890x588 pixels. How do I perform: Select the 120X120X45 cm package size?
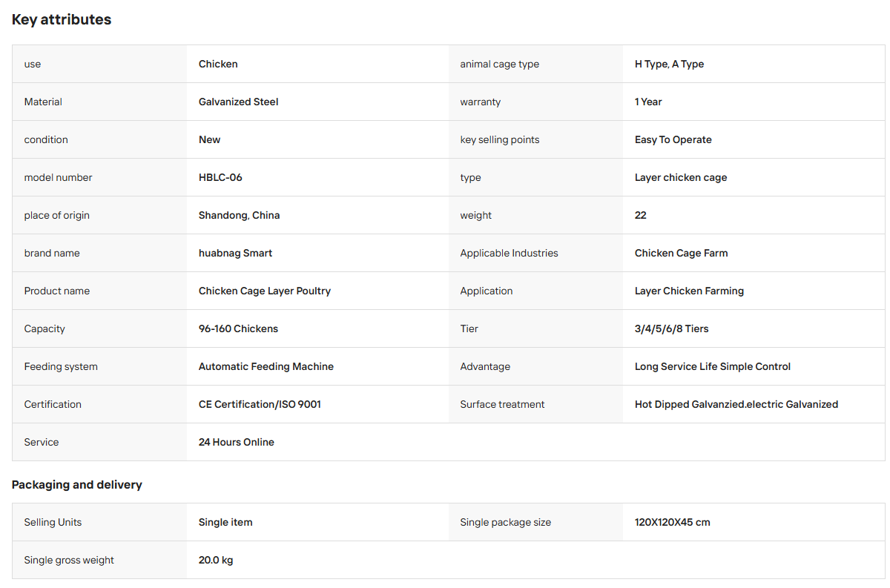pyautogui.click(x=672, y=522)
